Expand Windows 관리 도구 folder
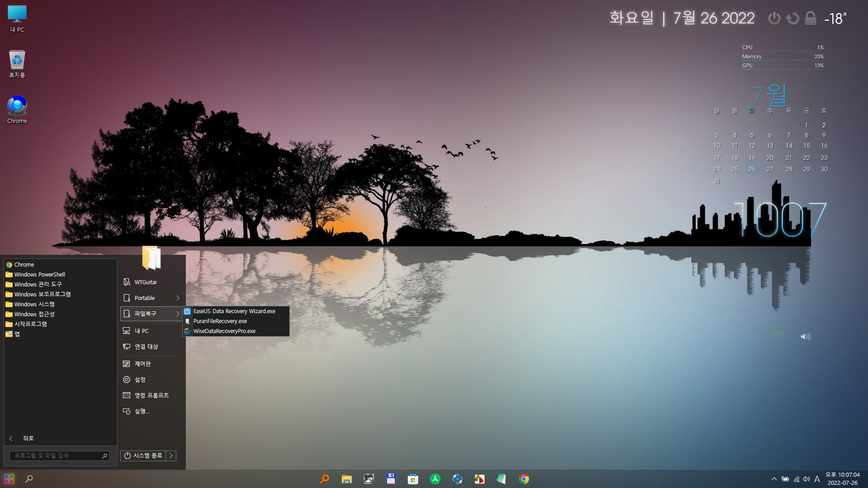This screenshot has width=868, height=488. 61,285
